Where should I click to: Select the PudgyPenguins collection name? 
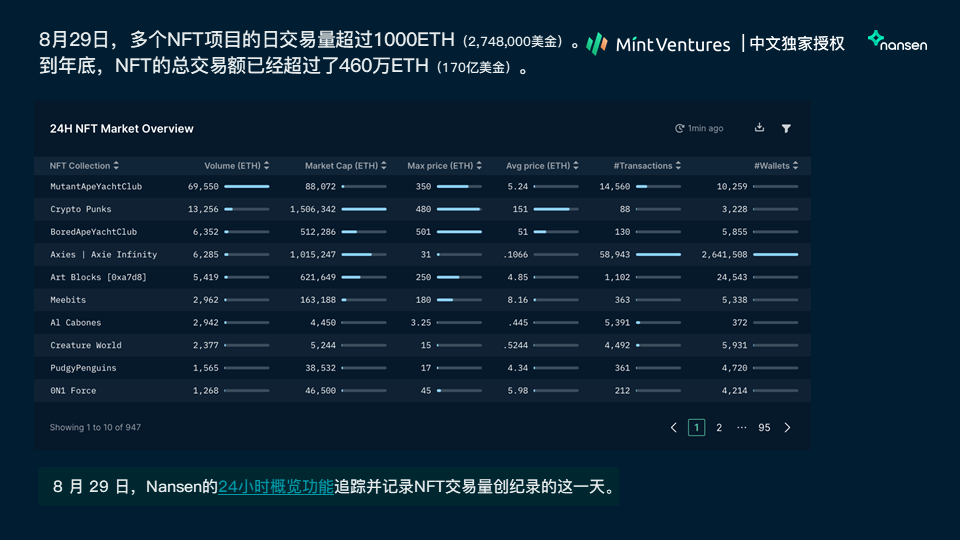(83, 367)
